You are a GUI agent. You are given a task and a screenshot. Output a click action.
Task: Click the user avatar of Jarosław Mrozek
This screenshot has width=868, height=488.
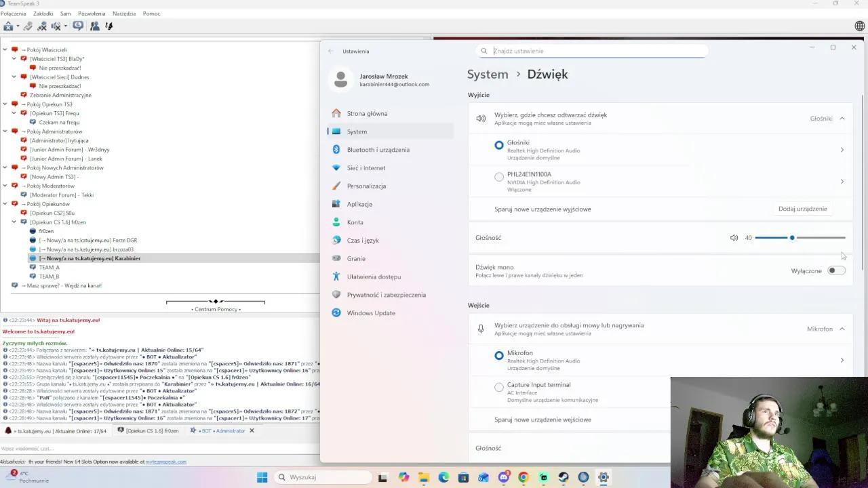click(x=341, y=80)
